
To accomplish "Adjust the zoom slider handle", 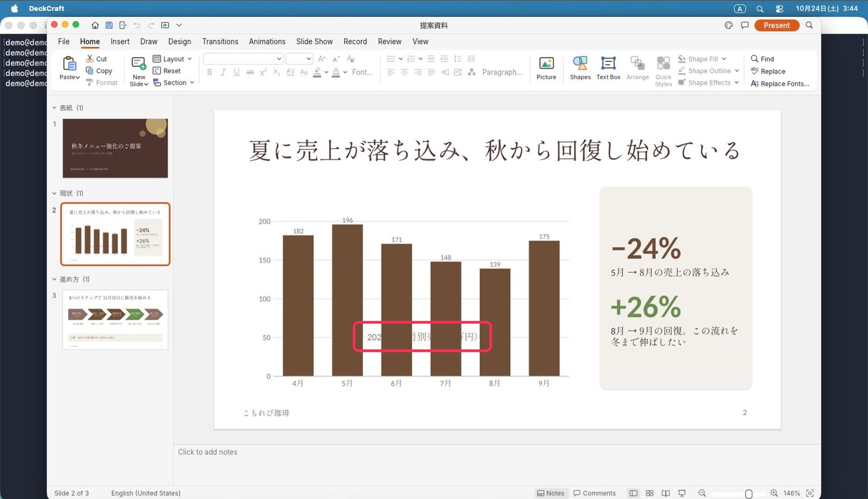I will tap(749, 494).
